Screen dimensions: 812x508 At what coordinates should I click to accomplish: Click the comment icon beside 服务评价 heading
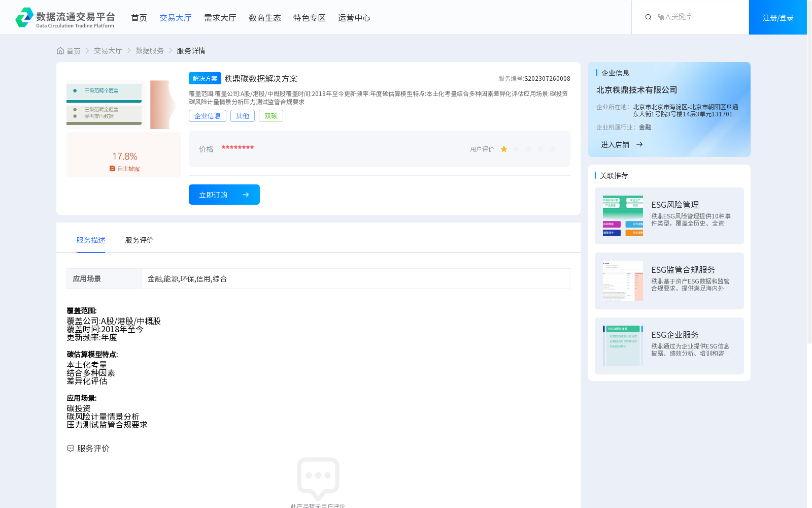click(71, 449)
